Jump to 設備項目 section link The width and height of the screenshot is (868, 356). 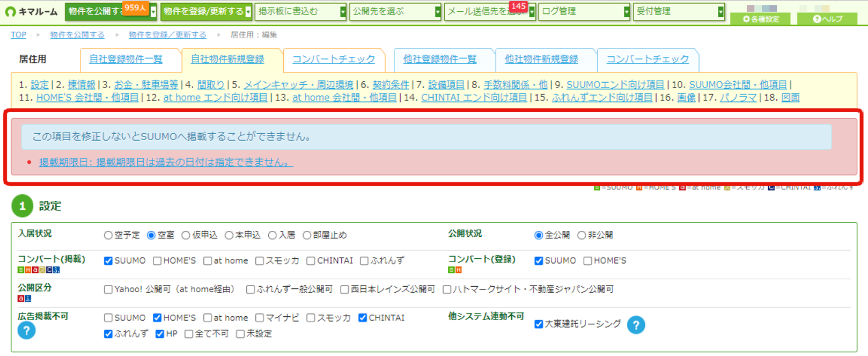pyautogui.click(x=446, y=85)
